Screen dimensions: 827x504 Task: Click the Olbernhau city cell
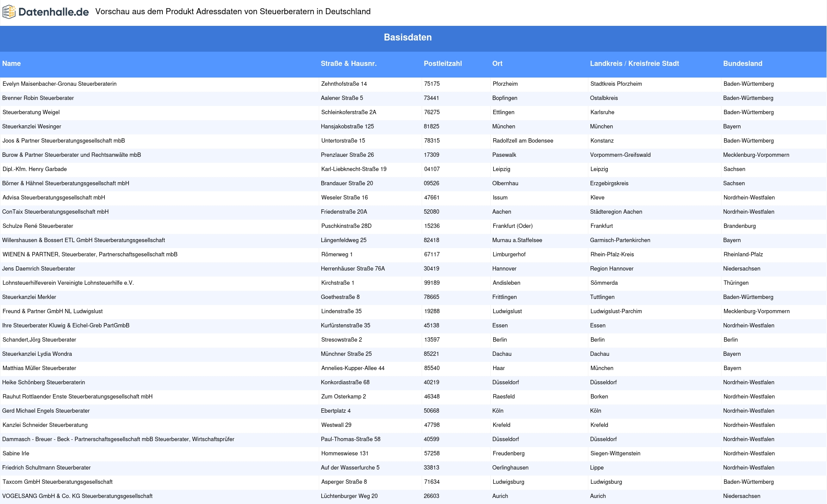(505, 184)
